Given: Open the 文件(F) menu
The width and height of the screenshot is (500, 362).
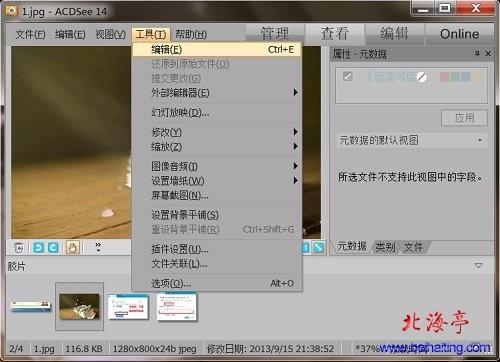Looking at the screenshot, I should pyautogui.click(x=30, y=34).
